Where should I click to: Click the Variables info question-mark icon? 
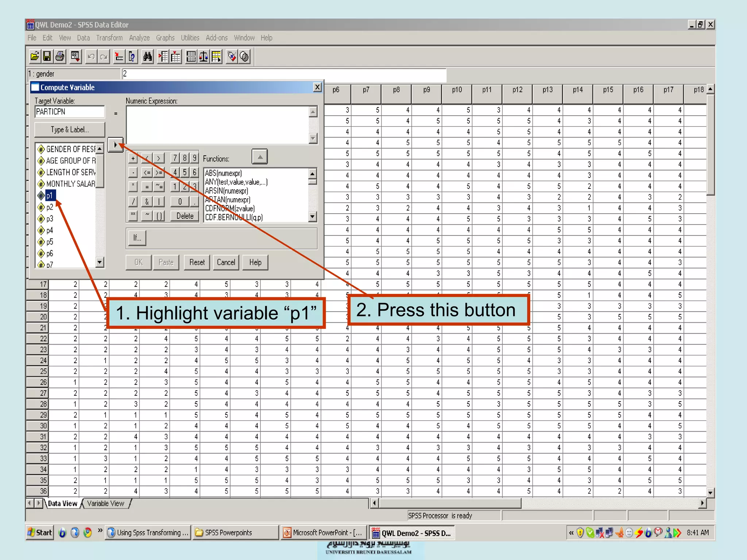click(132, 56)
